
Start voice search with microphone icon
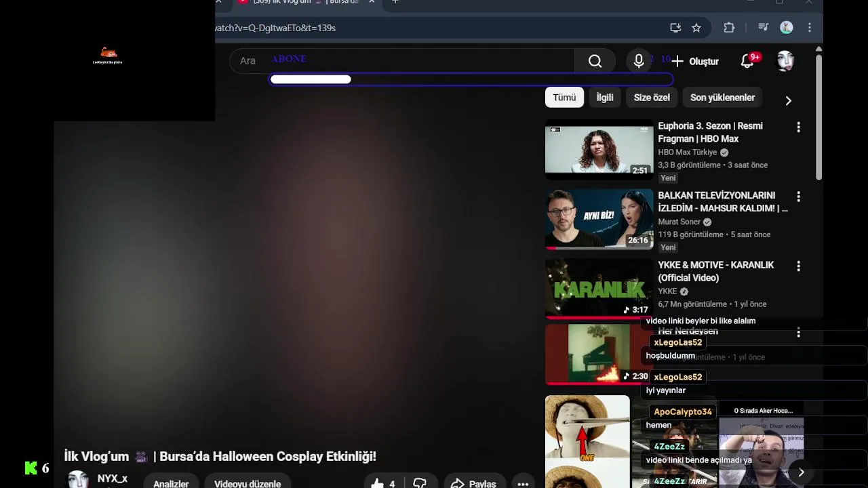639,61
